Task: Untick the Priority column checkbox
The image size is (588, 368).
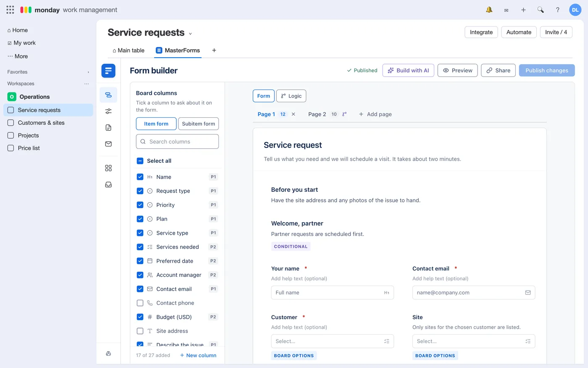Action: pyautogui.click(x=140, y=205)
